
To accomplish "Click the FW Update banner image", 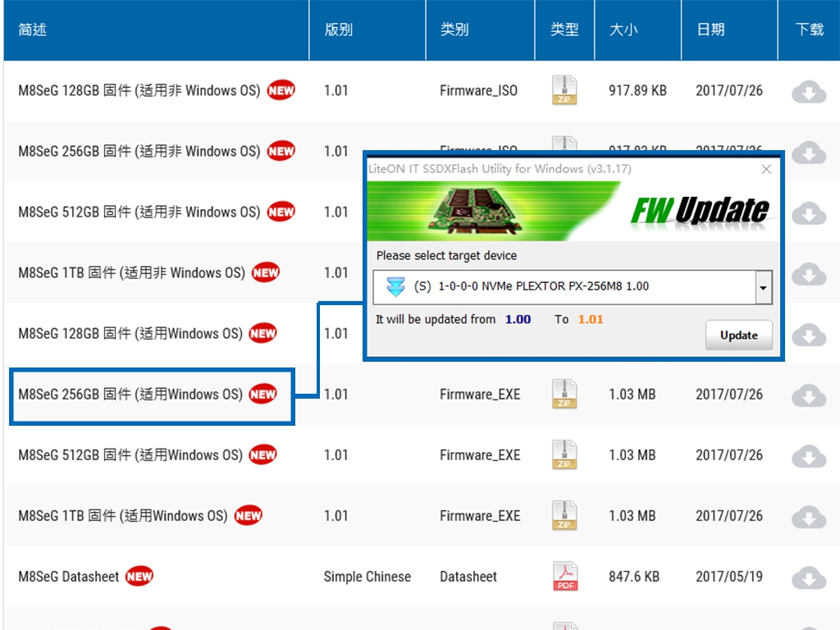I will coord(573,211).
